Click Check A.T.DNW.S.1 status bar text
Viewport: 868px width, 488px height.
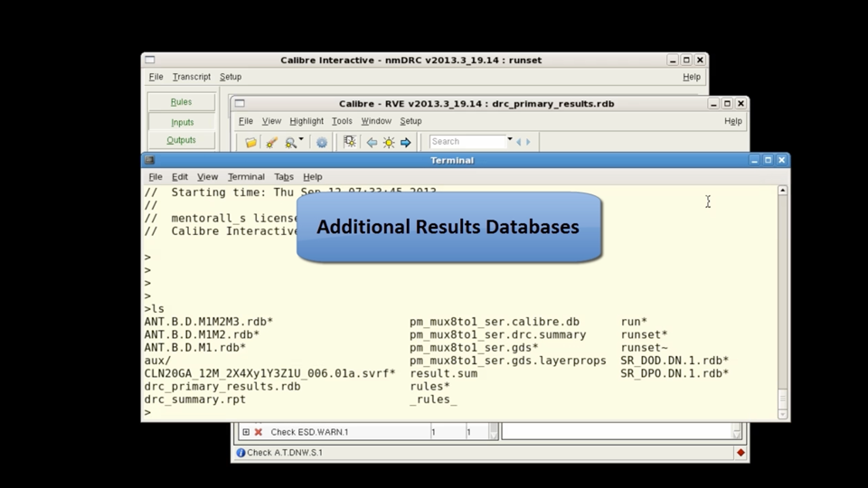pos(285,453)
